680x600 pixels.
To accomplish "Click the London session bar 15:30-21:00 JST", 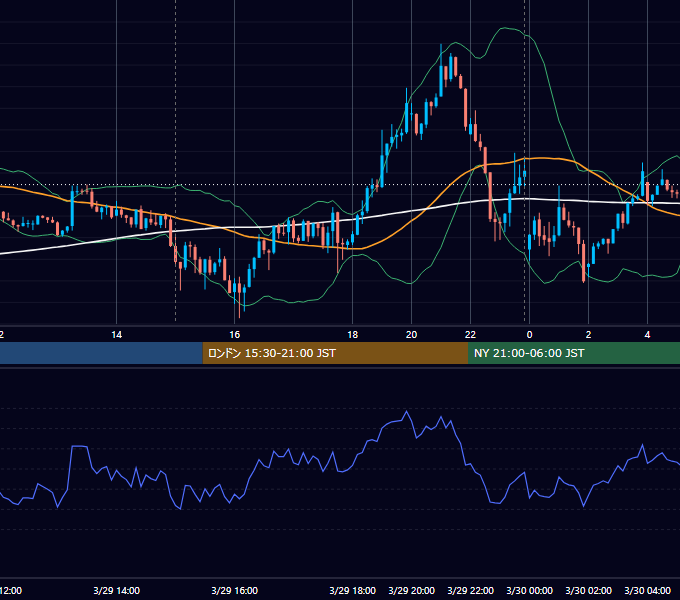I will pyautogui.click(x=335, y=353).
